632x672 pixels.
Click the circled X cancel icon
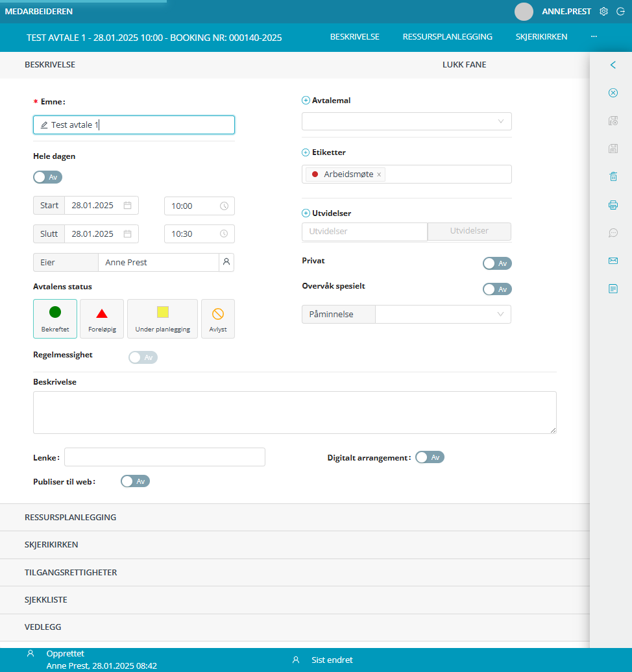click(613, 93)
